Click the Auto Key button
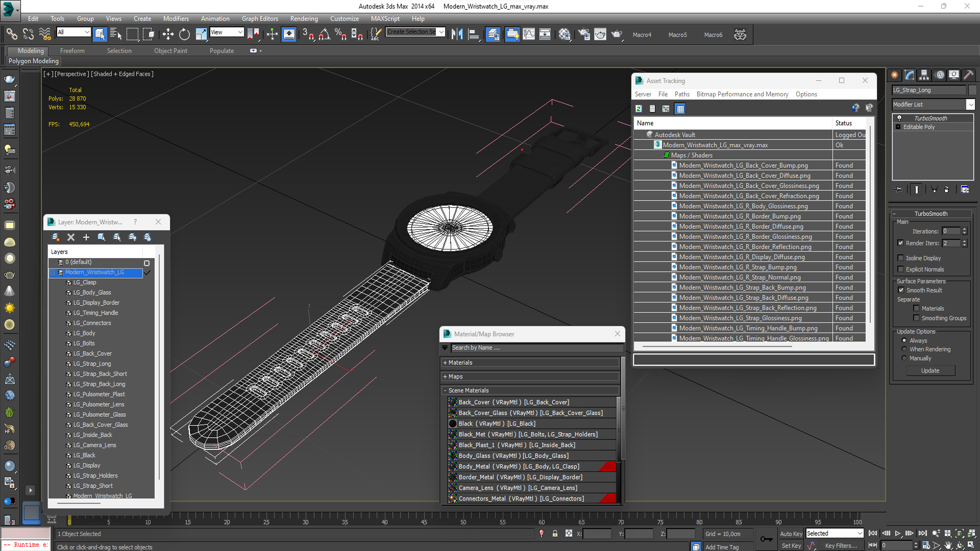The image size is (980, 551). 791,534
